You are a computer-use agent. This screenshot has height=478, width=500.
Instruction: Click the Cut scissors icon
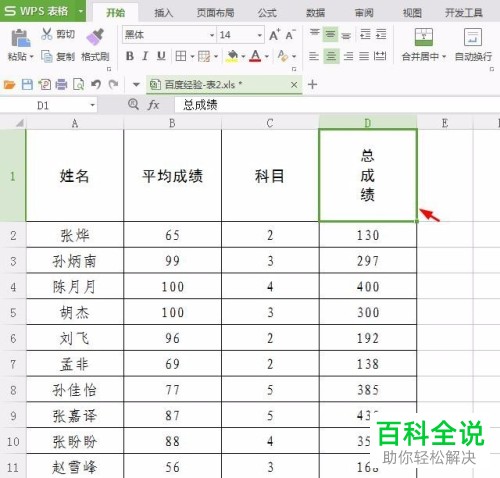47,34
